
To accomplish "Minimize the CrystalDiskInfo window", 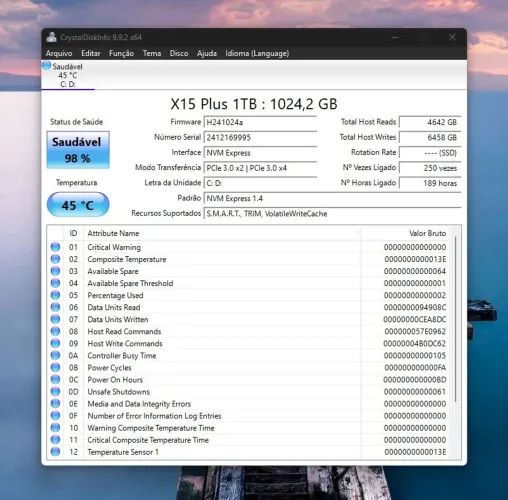I will coord(395,37).
